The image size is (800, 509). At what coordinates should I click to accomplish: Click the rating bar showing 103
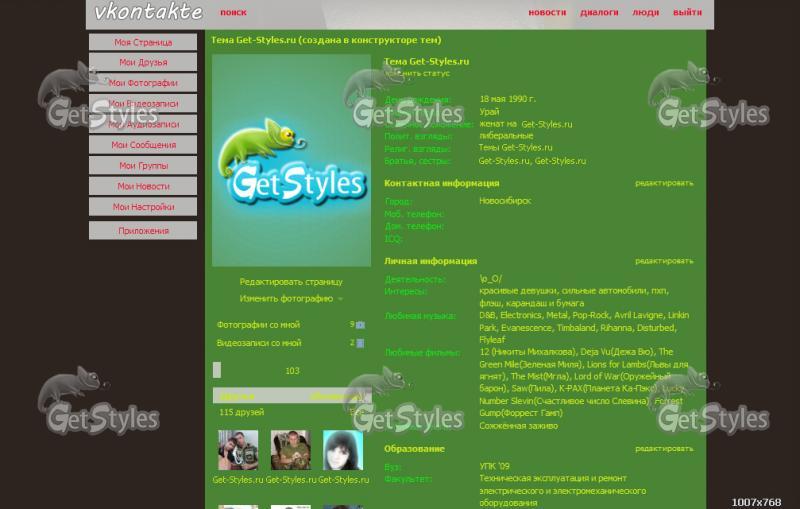[x=291, y=370]
